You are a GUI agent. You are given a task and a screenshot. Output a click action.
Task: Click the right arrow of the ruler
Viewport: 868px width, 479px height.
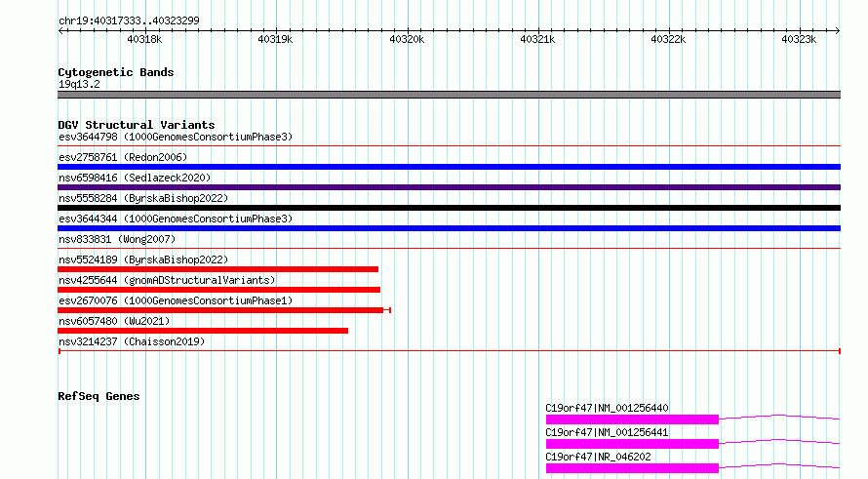(837, 30)
